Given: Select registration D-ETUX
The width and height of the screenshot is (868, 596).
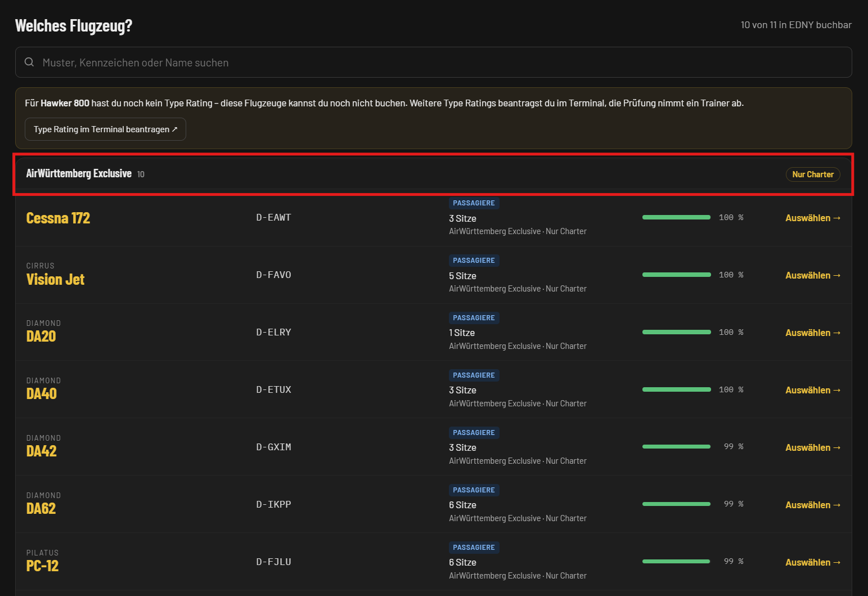Looking at the screenshot, I should pos(273,389).
